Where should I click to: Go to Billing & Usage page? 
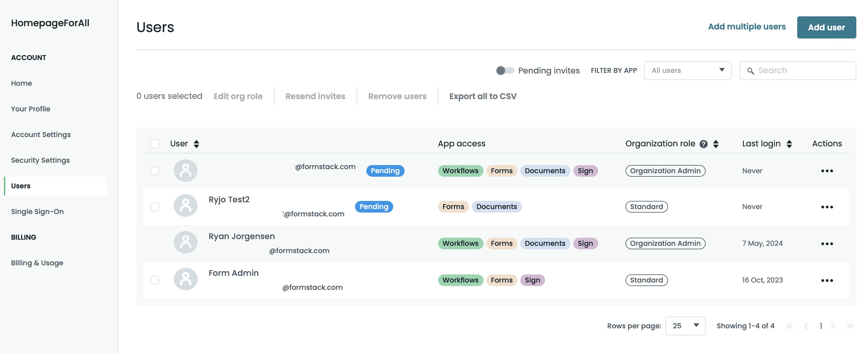[37, 263]
